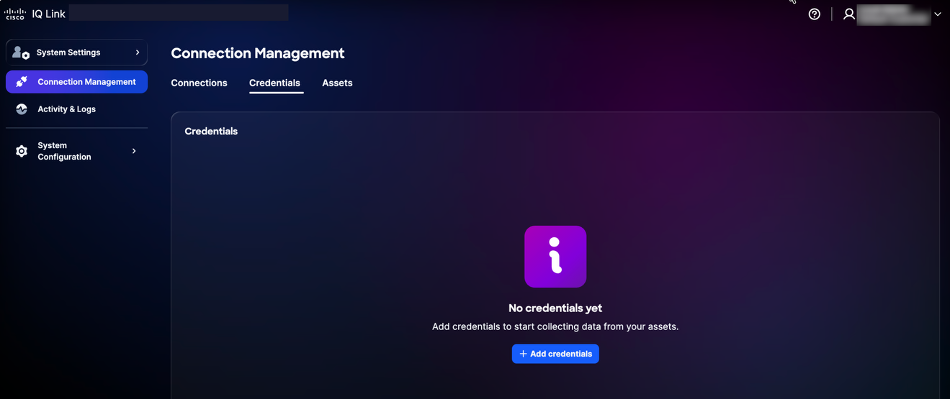Click "Add credentials to start collecting data" text
This screenshot has width=950, height=400.
click(x=555, y=327)
